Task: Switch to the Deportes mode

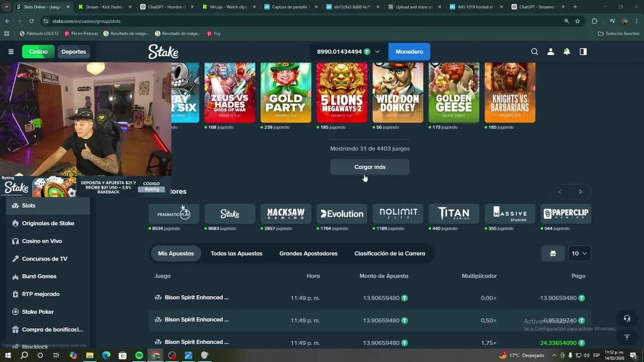Action: pos(73,51)
